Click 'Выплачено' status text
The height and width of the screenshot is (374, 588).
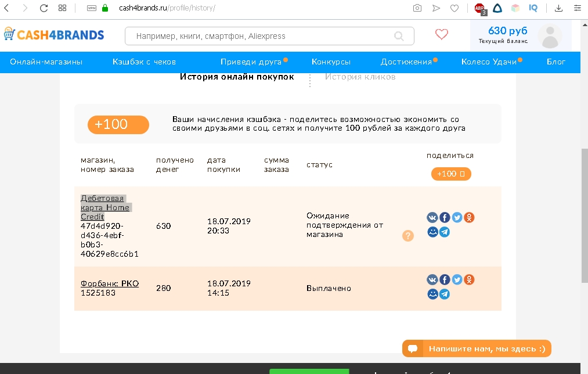(329, 289)
